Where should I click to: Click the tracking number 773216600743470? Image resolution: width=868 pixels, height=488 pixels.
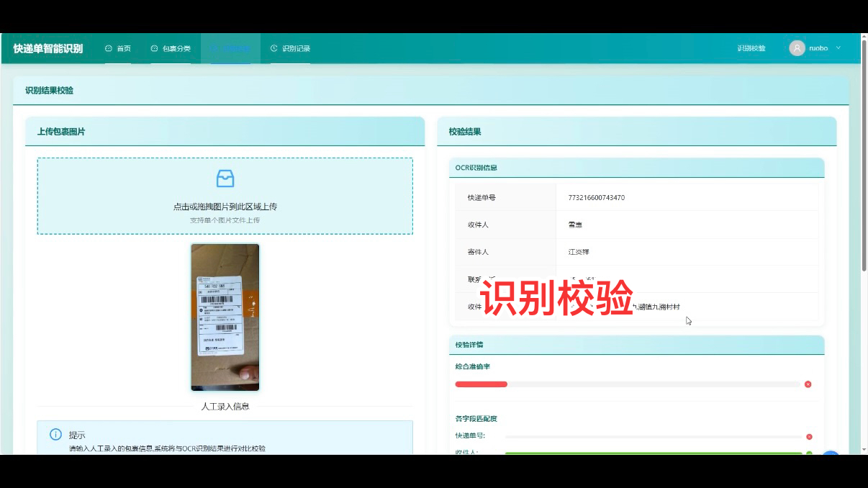(x=597, y=197)
